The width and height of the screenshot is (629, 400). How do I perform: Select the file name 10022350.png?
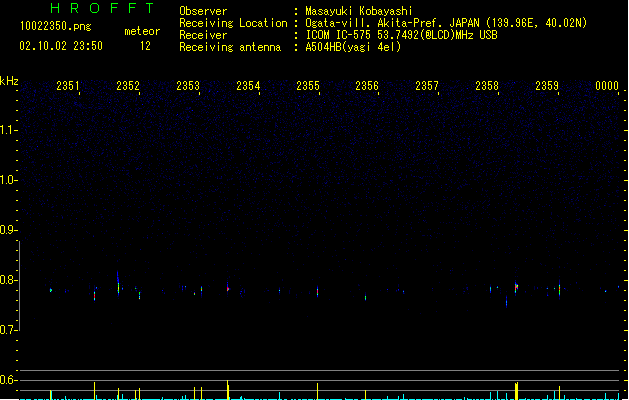[55, 26]
